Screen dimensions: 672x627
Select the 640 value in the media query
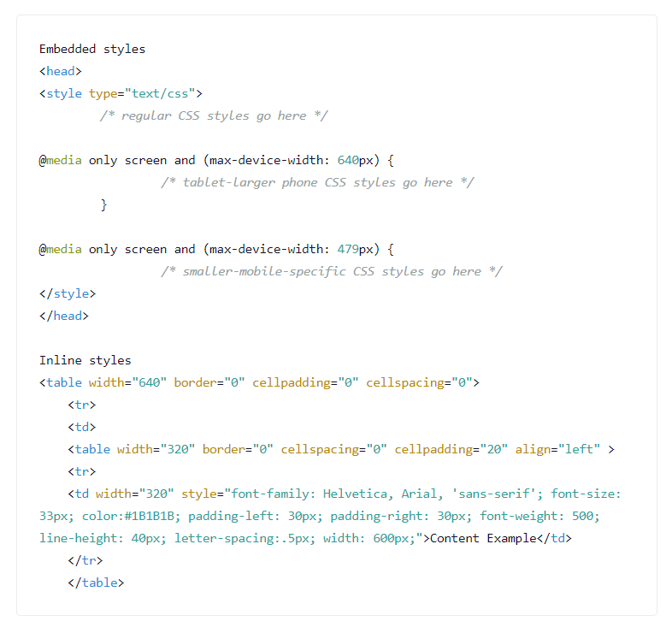[347, 160]
